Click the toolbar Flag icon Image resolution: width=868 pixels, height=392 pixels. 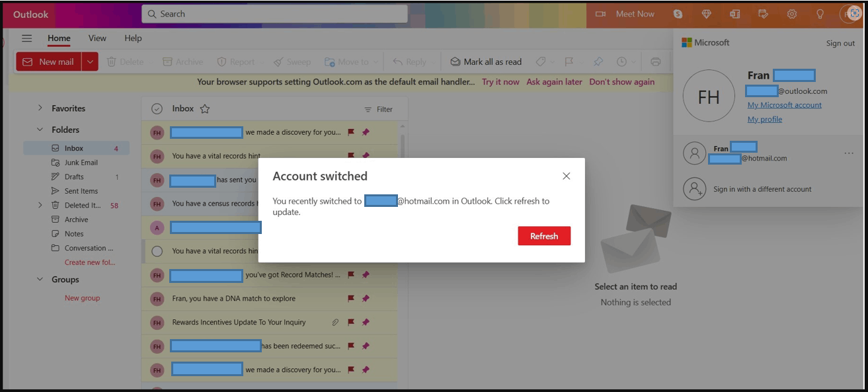point(569,61)
